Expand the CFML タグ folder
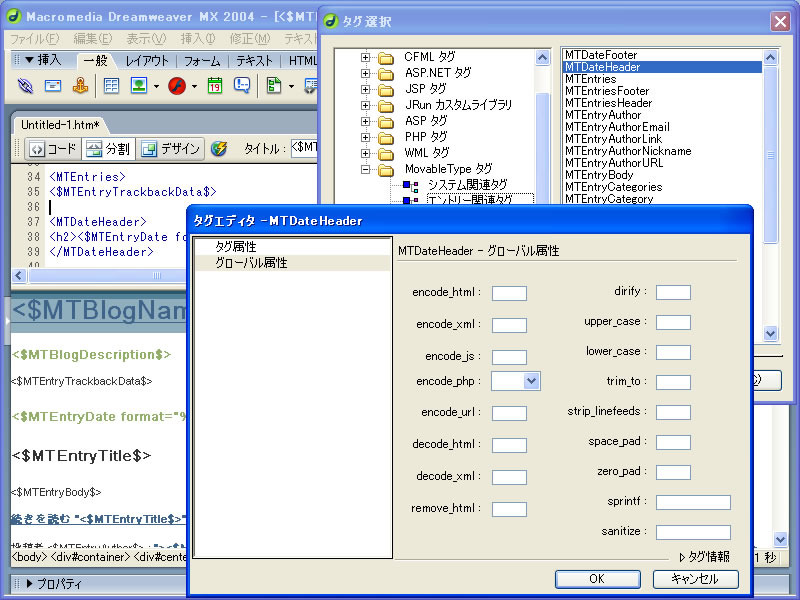 [366, 58]
